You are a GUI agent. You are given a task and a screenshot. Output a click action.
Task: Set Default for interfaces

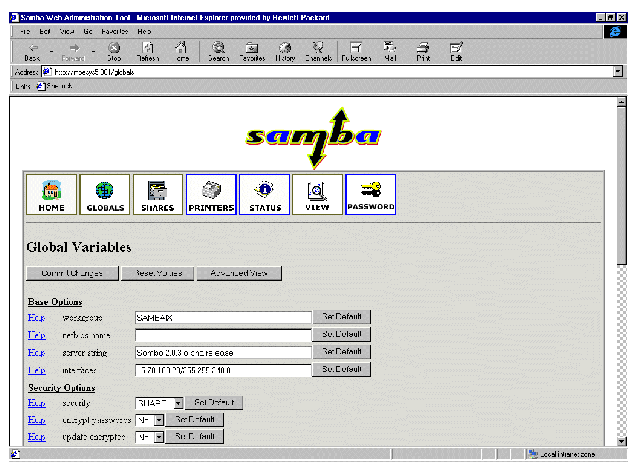[341, 369]
